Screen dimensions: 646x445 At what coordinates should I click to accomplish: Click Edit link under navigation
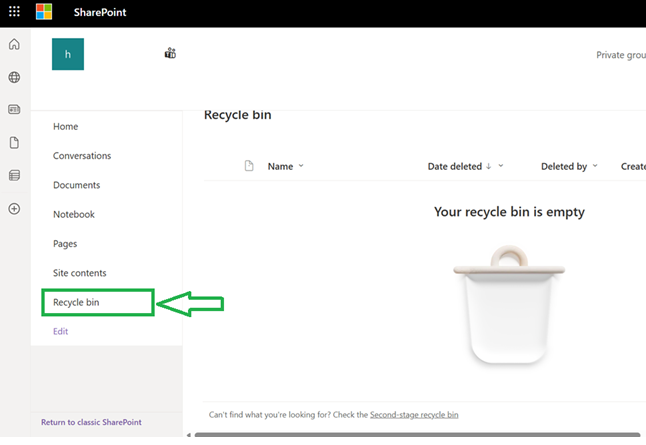(61, 331)
